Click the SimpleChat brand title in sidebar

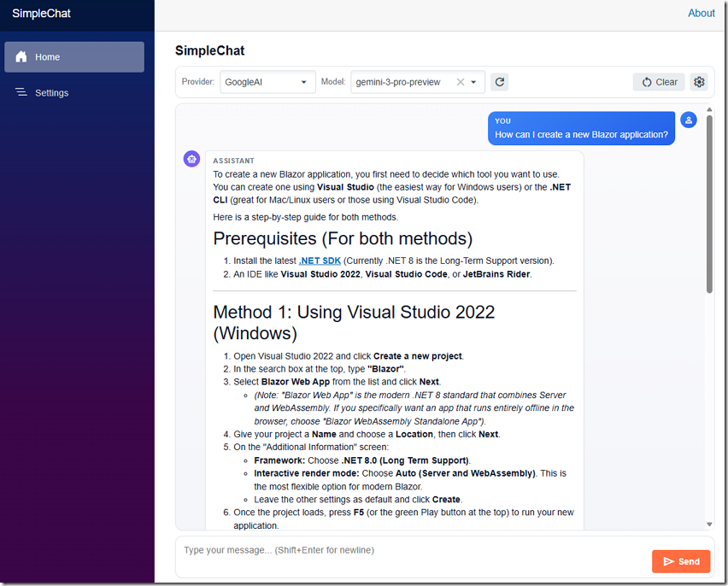pyautogui.click(x=41, y=14)
